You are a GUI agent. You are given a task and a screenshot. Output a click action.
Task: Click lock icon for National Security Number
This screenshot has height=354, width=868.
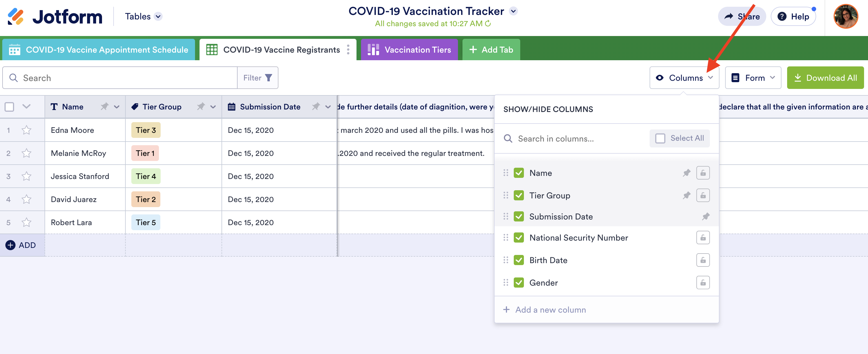tap(703, 238)
